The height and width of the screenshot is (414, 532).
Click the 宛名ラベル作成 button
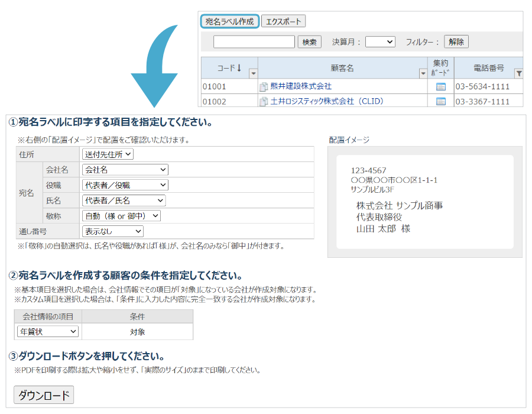(229, 22)
